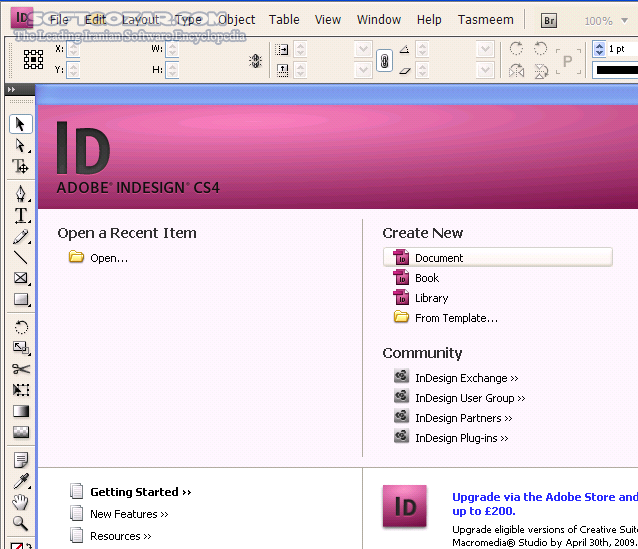Click the rotation angle stepper
This screenshot has height=549, width=638.
coord(423,49)
